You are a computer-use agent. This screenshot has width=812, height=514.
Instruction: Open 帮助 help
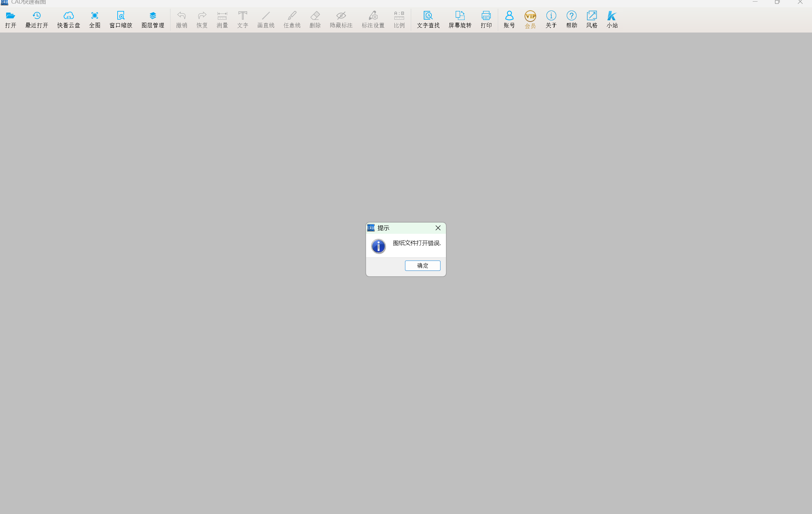tap(571, 16)
